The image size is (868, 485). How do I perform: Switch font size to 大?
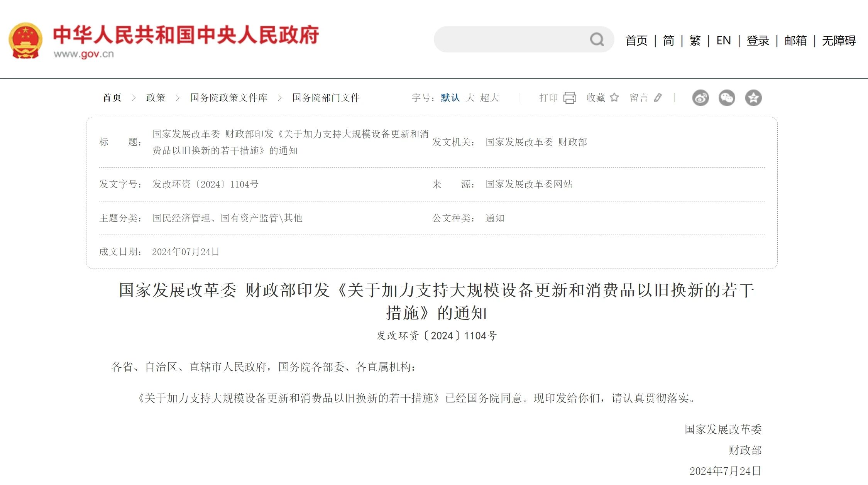click(470, 98)
